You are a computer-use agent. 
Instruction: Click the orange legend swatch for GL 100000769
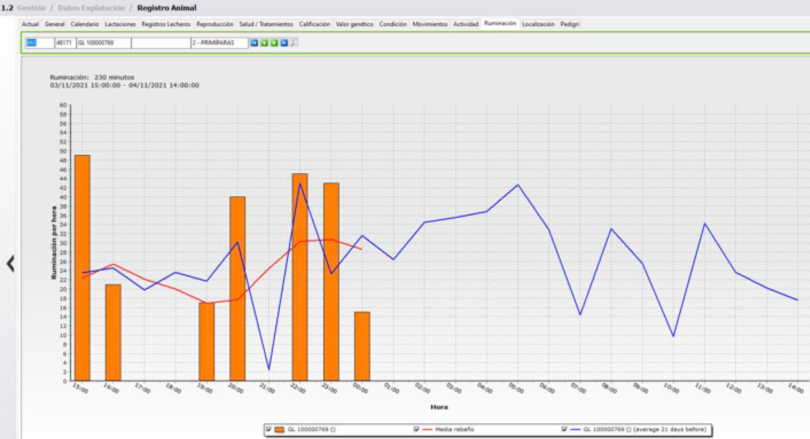pos(279,429)
